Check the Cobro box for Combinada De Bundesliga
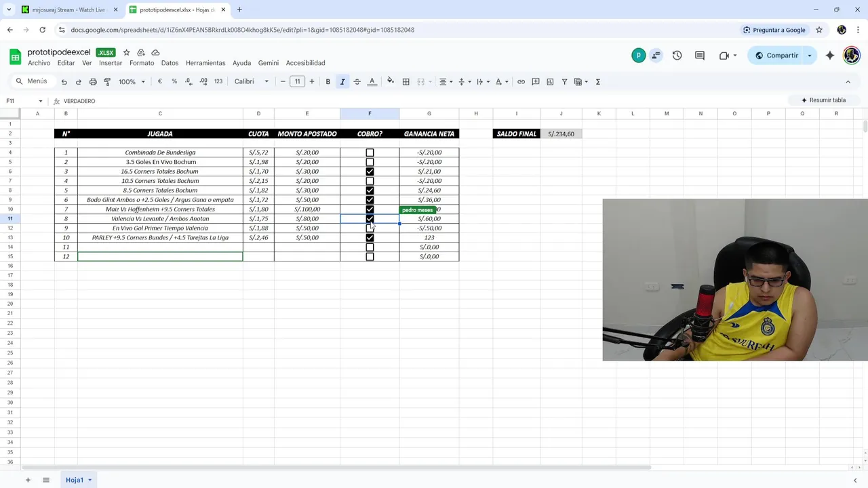This screenshot has width=868, height=488. 370,152
